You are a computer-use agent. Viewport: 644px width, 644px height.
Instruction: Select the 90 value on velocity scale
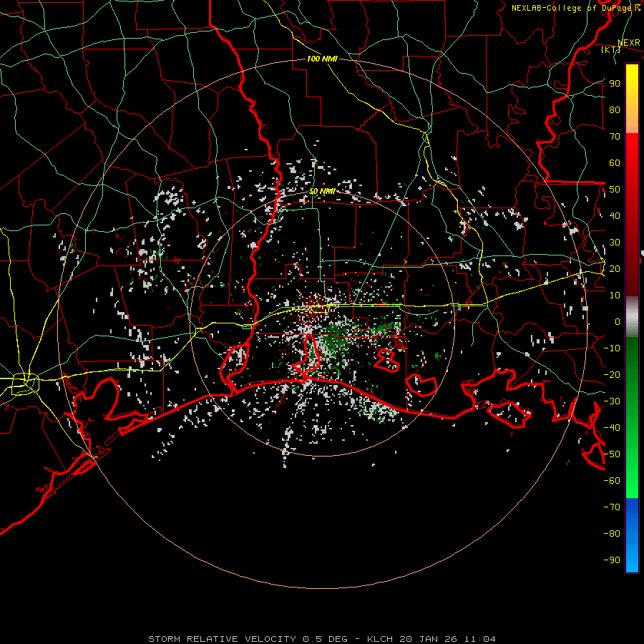click(x=615, y=84)
